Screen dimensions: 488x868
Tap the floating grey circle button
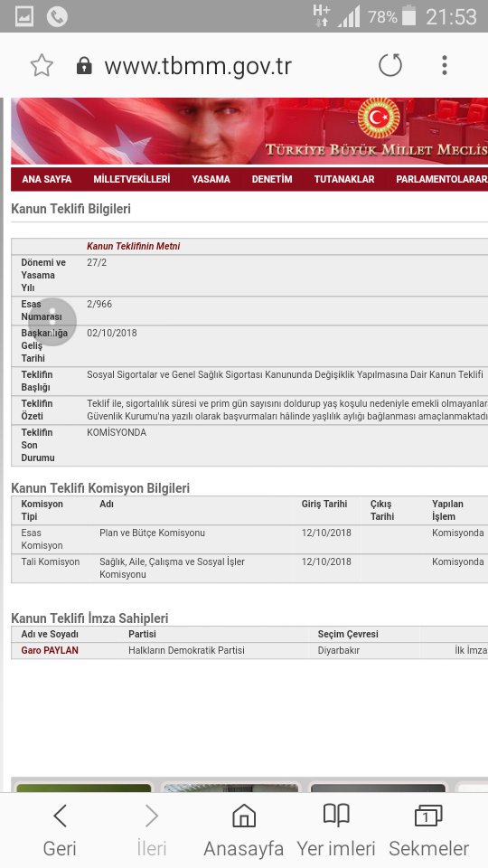click(52, 322)
